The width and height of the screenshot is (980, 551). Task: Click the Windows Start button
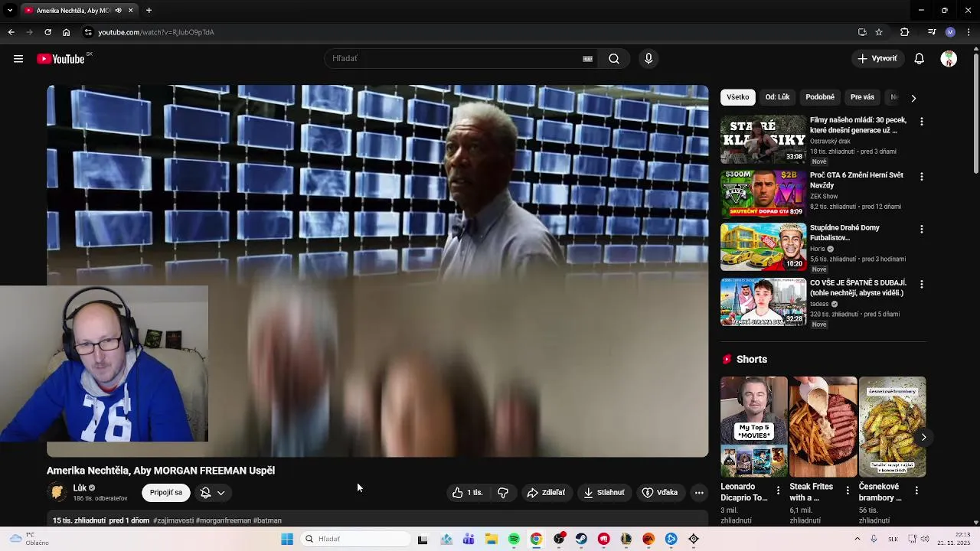tap(287, 539)
